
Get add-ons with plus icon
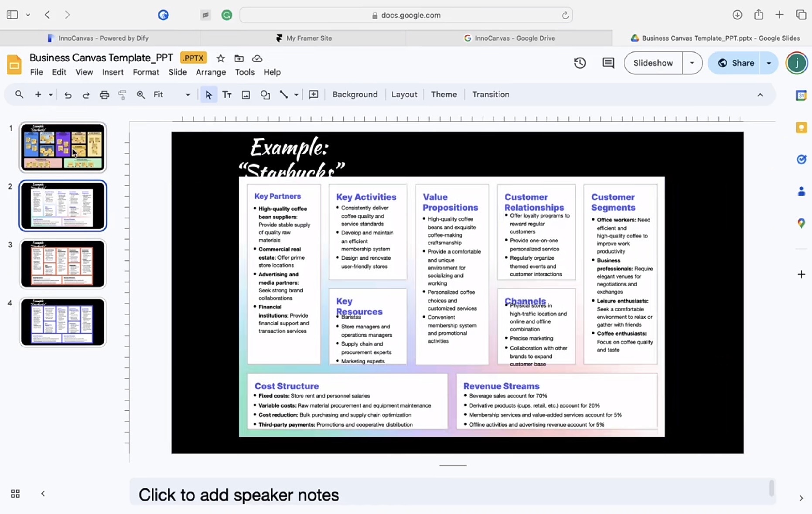[x=801, y=274]
